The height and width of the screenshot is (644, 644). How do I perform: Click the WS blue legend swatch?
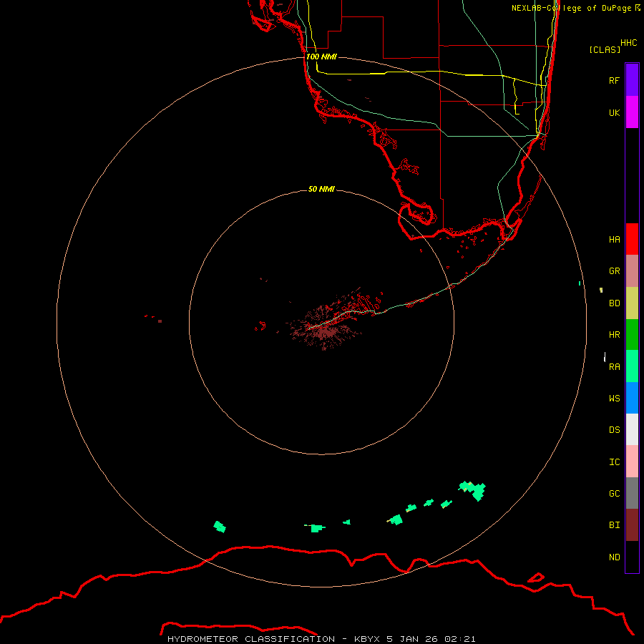point(632,398)
